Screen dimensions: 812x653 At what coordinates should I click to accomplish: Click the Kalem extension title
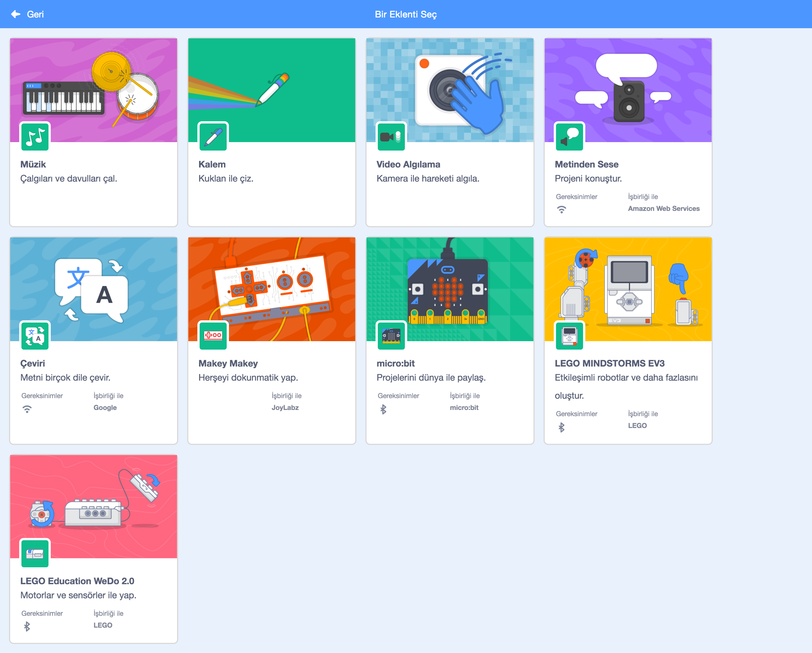click(212, 164)
